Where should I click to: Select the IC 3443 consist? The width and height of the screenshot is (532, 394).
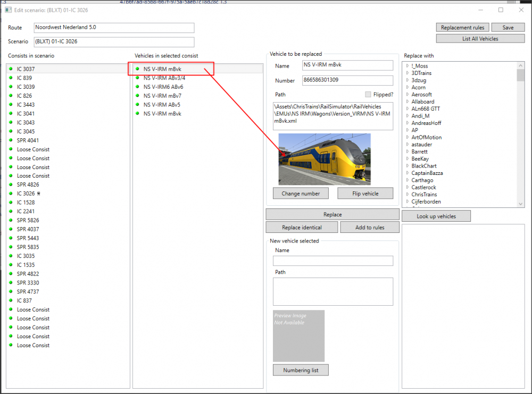[x=26, y=105]
